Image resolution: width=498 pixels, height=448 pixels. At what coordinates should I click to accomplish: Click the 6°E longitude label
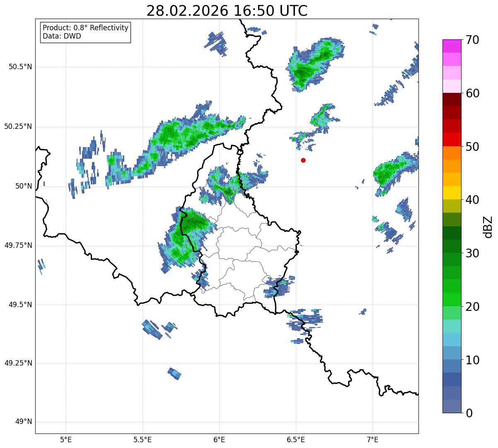coord(219,439)
